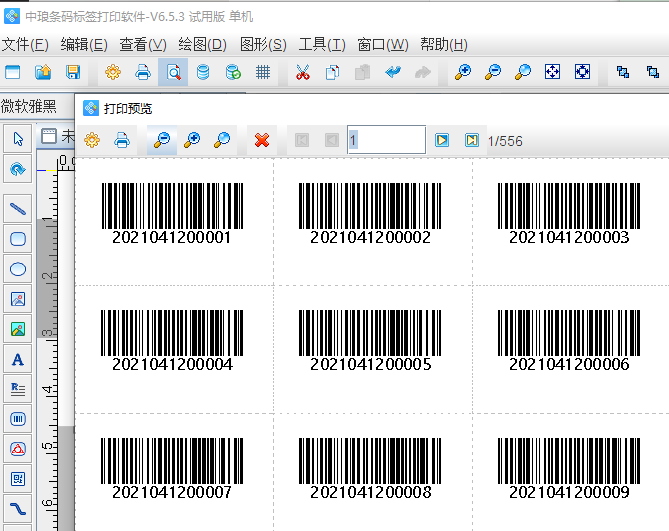
Task: Open the 图形(S) menu
Action: coord(263,44)
